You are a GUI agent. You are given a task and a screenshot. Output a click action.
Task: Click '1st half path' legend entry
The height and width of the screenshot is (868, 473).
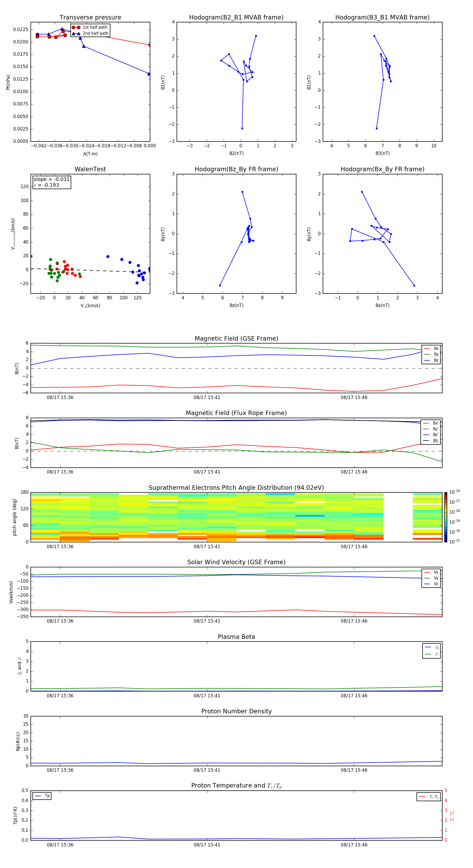pyautogui.click(x=90, y=27)
